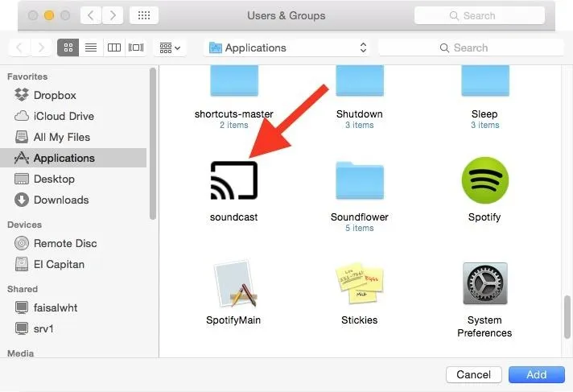The height and width of the screenshot is (392, 573).
Task: Click the file list scrollbar
Action: click(x=567, y=316)
